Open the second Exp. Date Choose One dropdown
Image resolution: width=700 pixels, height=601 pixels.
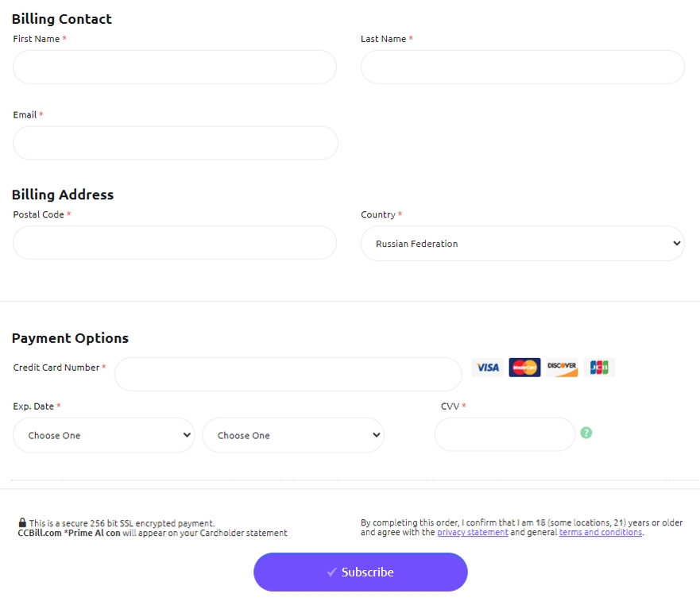pyautogui.click(x=293, y=435)
